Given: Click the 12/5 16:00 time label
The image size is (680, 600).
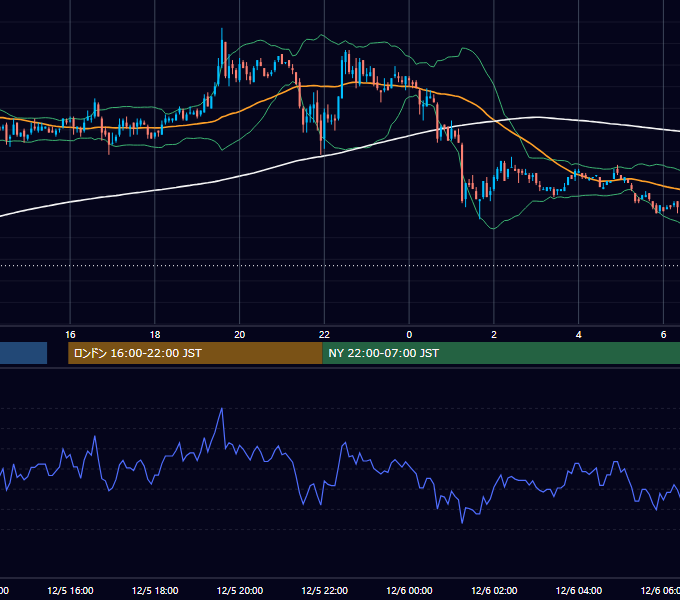Looking at the screenshot, I should click(70, 590).
